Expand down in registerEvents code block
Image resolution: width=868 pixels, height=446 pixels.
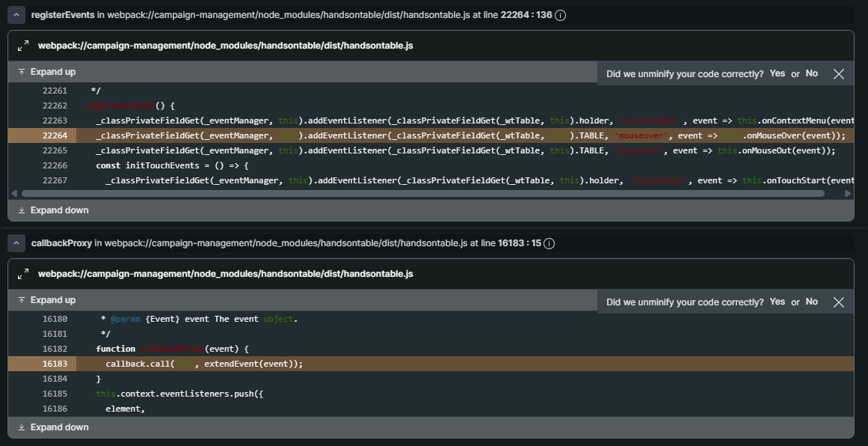pyautogui.click(x=52, y=210)
